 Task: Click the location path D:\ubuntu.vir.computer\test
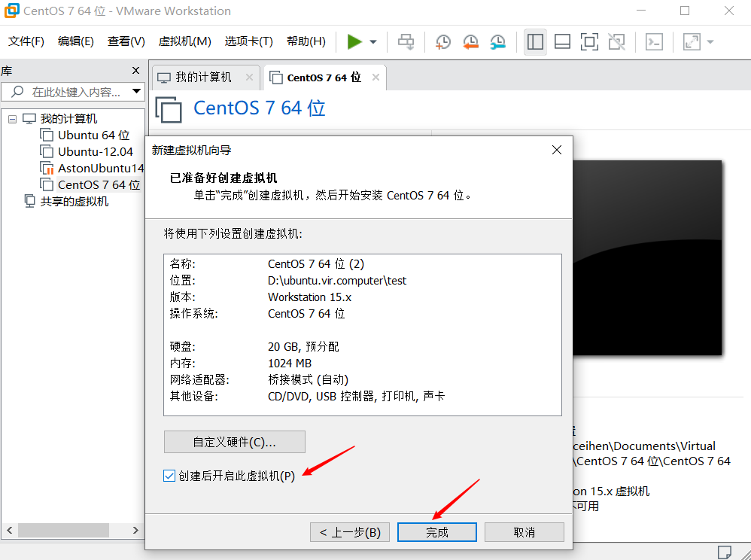(x=337, y=281)
